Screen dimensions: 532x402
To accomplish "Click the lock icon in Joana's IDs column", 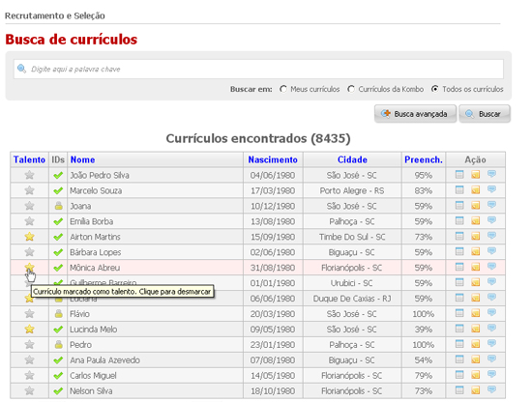I will (58, 206).
